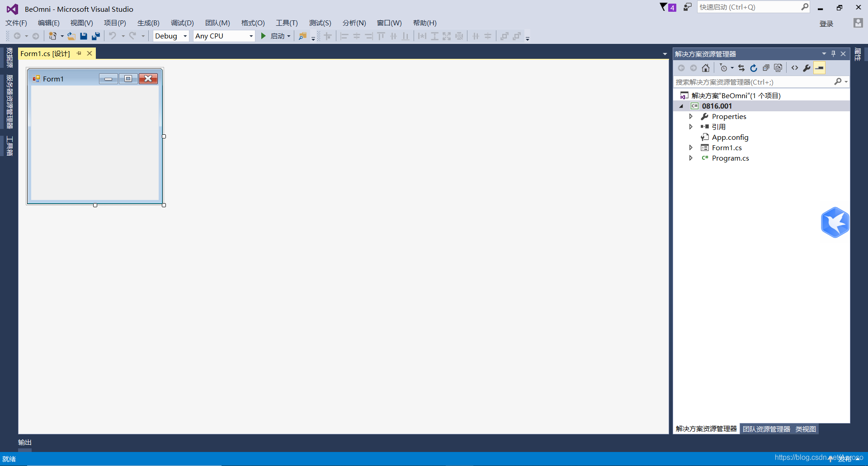868x466 pixels.
Task: Open the 工具(T) menu
Action: pos(287,23)
